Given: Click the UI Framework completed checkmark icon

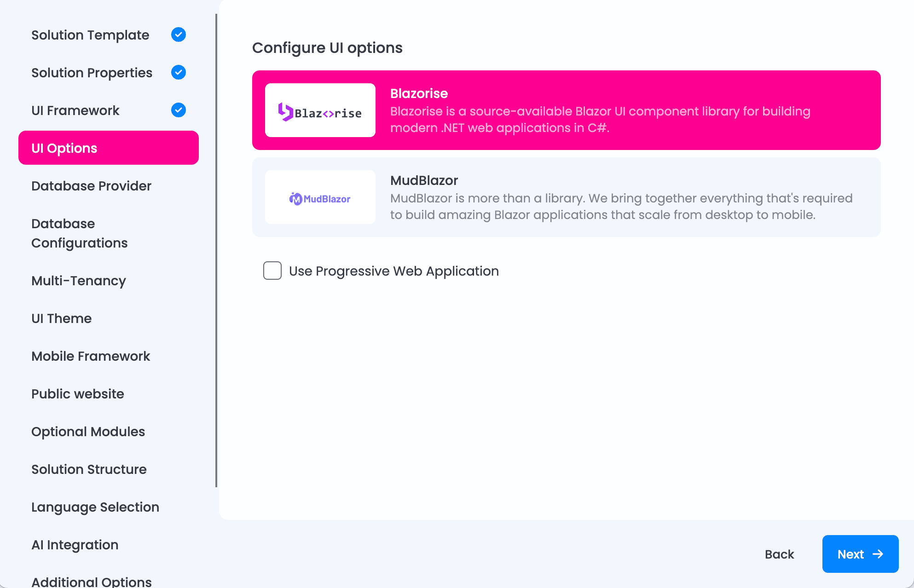Looking at the screenshot, I should click(179, 110).
